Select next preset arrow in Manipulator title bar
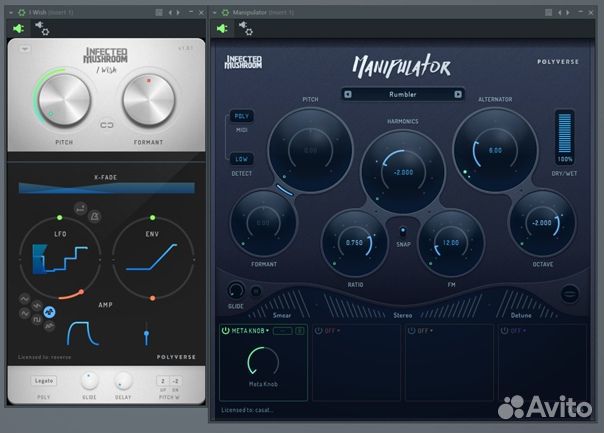Screen dimensions: 604x433 568,13
